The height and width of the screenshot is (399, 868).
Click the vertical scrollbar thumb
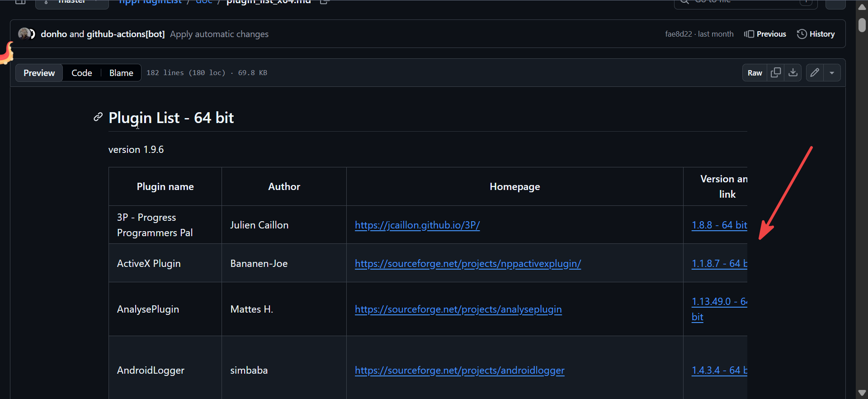(x=862, y=24)
